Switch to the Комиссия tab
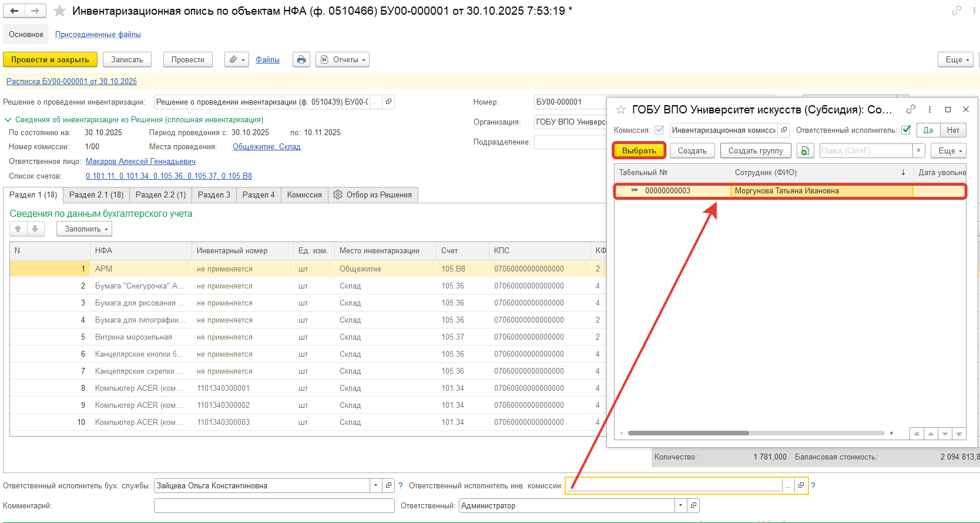The width and height of the screenshot is (980, 523). (304, 195)
